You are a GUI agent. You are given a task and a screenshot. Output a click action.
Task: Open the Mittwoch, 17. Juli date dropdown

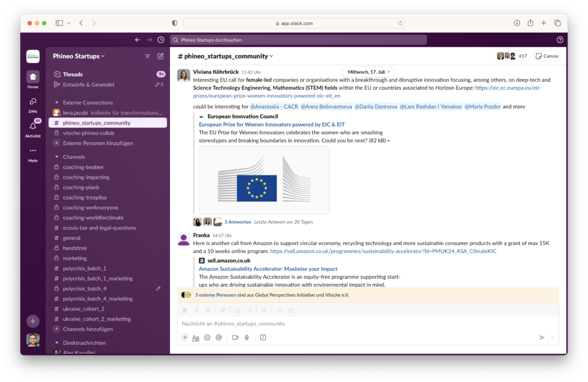[x=369, y=72]
